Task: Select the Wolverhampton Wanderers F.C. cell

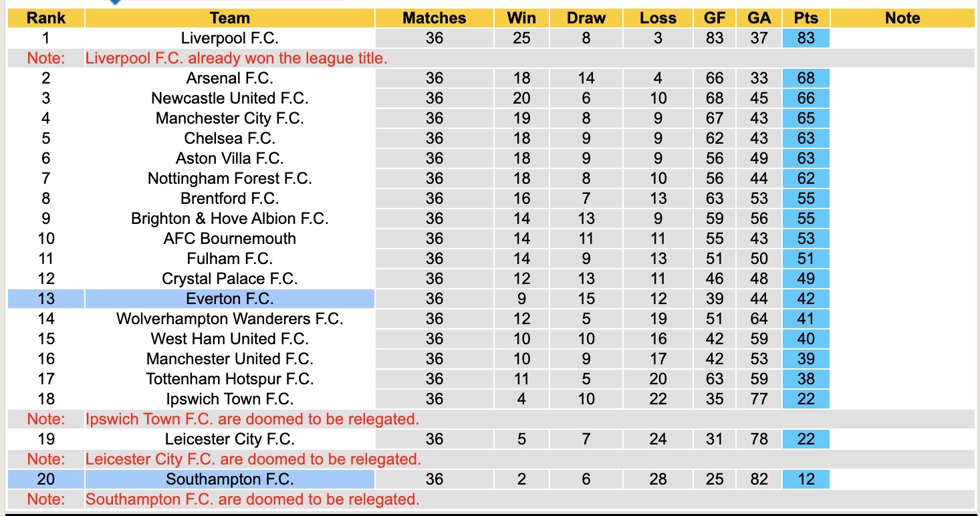Action: (x=229, y=319)
